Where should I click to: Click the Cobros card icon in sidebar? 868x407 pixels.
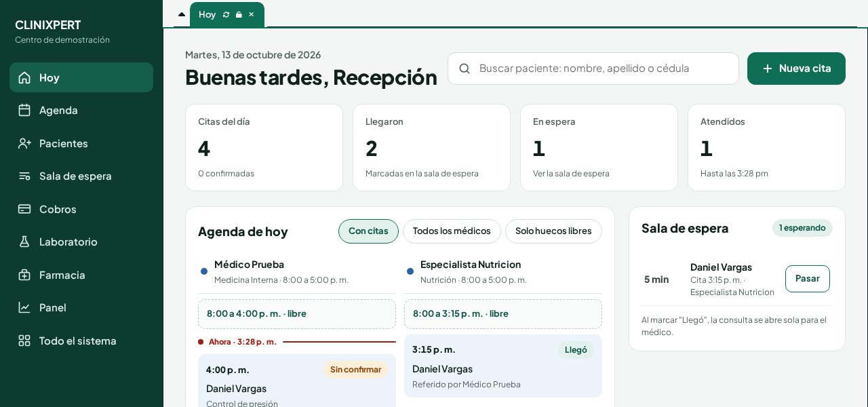(x=24, y=209)
